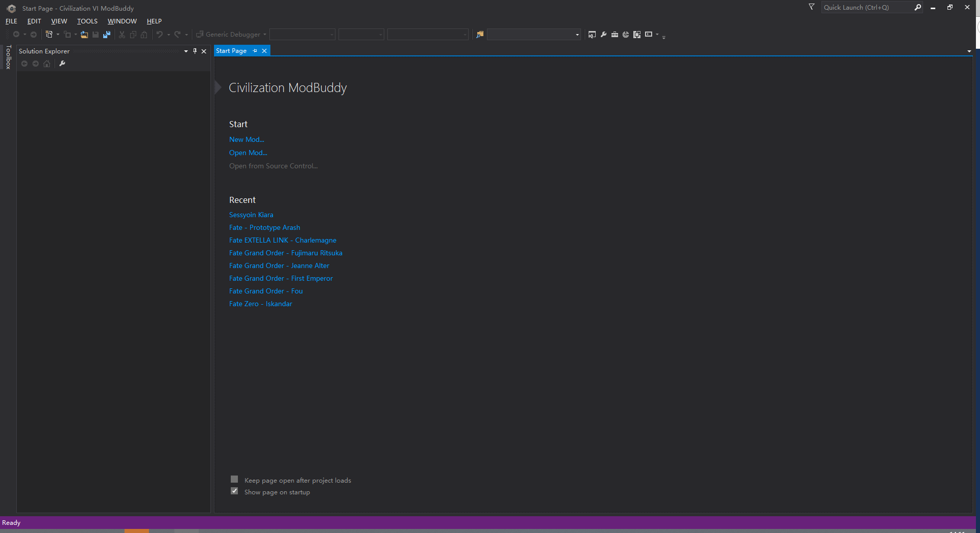Click the Open Mod... link

pos(248,153)
